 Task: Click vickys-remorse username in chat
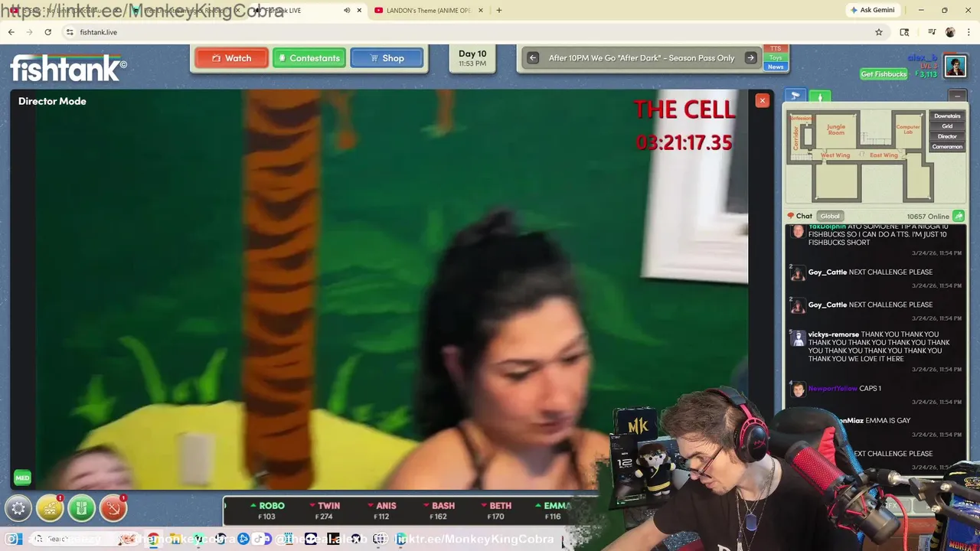point(834,334)
